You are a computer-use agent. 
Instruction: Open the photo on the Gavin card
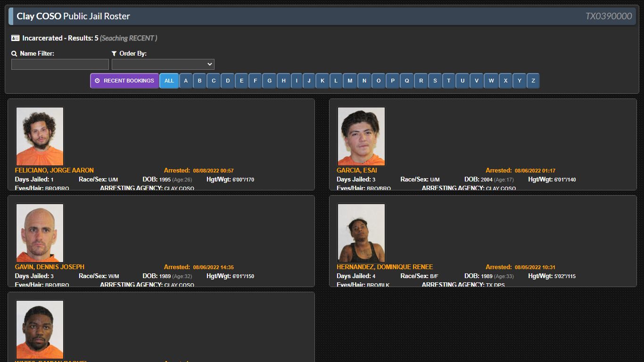pos(40,233)
